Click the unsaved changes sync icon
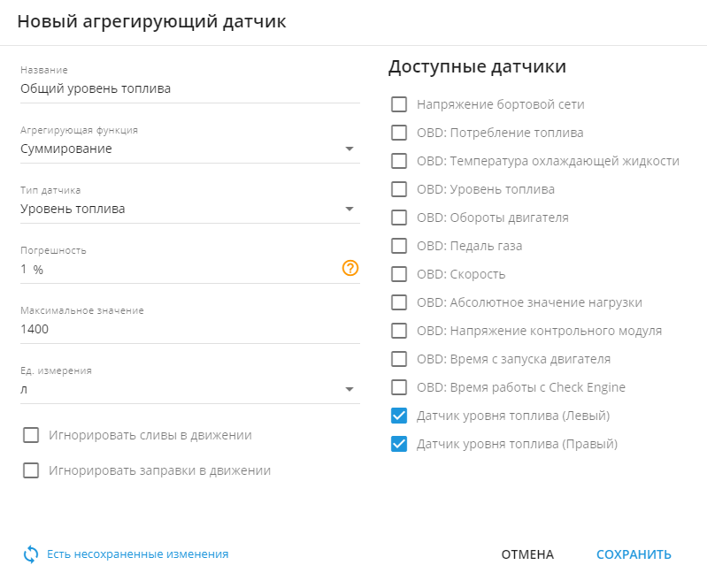 31,554
